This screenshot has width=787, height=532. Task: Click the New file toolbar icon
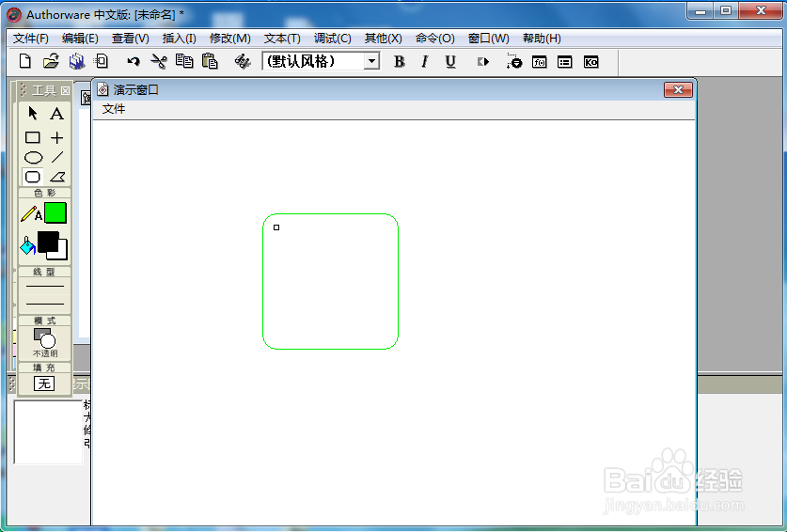24,61
